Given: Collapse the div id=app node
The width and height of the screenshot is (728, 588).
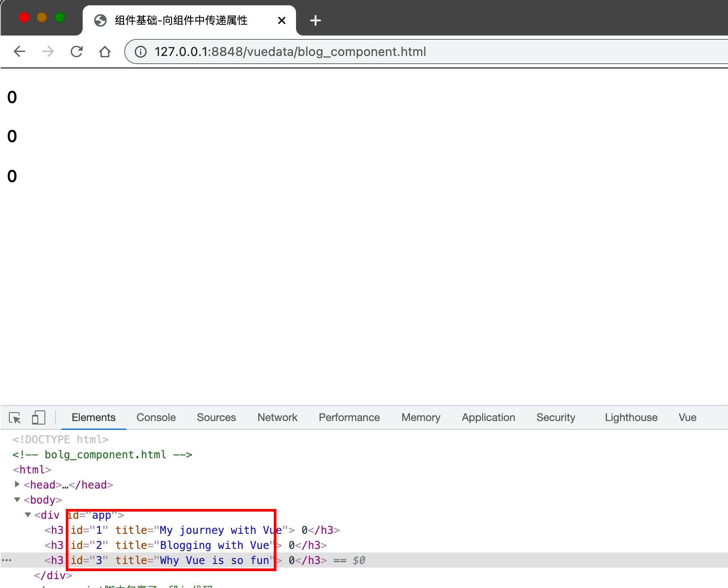Looking at the screenshot, I should point(28,515).
